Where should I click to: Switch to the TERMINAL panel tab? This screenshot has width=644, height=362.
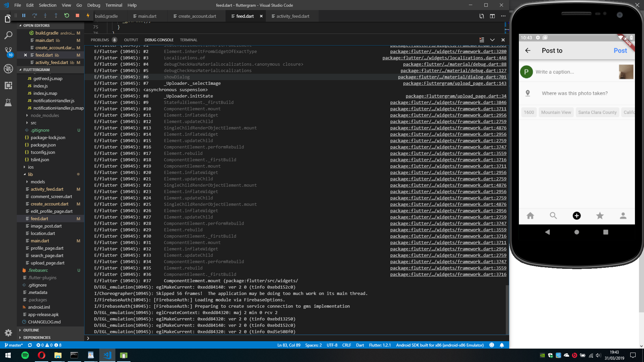189,40
